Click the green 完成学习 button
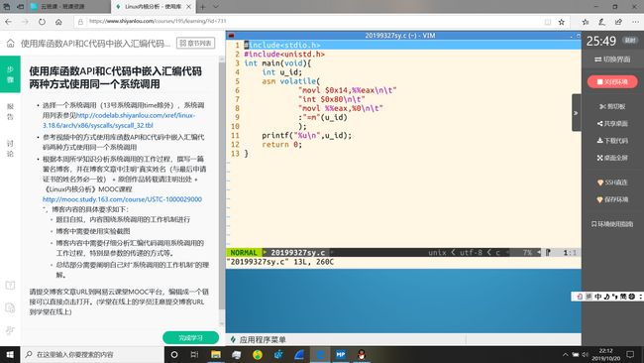The height and width of the screenshot is (363, 644). 190,338
